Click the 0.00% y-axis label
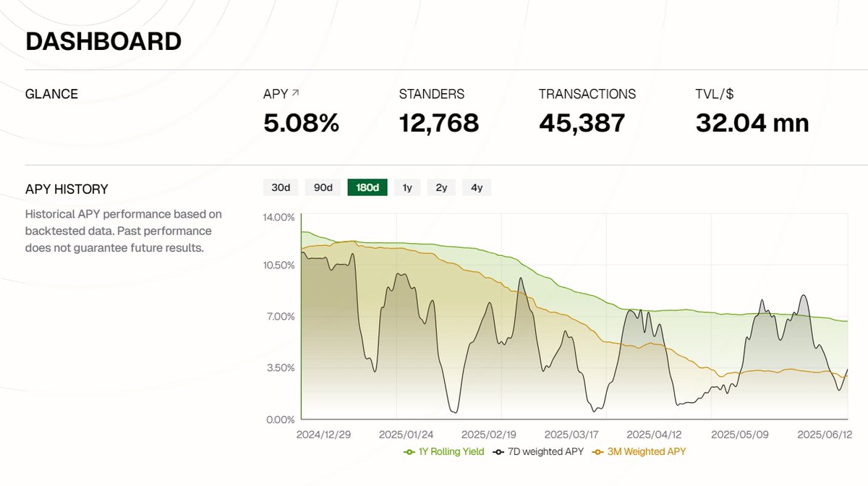This screenshot has height=486, width=868. click(280, 419)
